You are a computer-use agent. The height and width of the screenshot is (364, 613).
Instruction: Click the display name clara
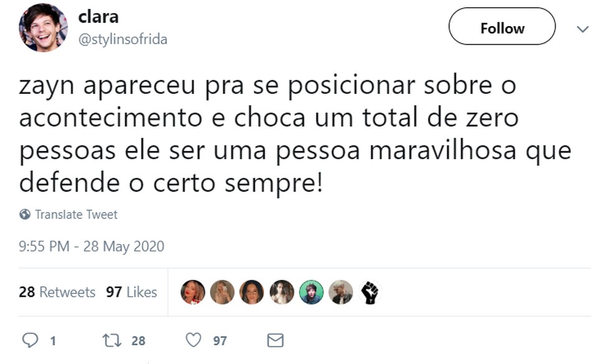[x=98, y=17]
